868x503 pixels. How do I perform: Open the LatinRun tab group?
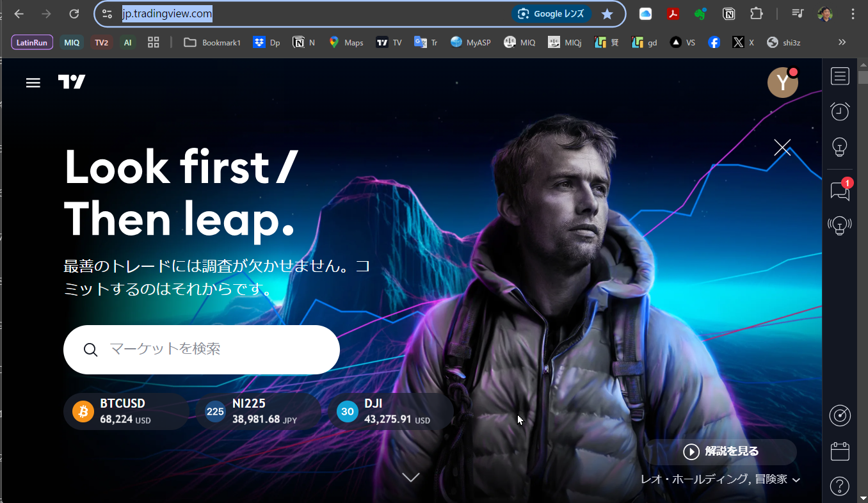(x=32, y=42)
